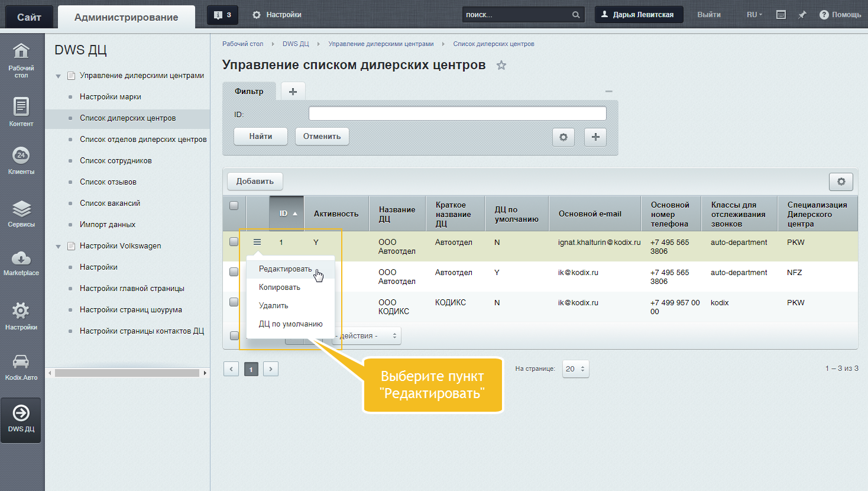Open Настройки страниц шоурума tree item
This screenshot has height=491, width=868.
(131, 310)
